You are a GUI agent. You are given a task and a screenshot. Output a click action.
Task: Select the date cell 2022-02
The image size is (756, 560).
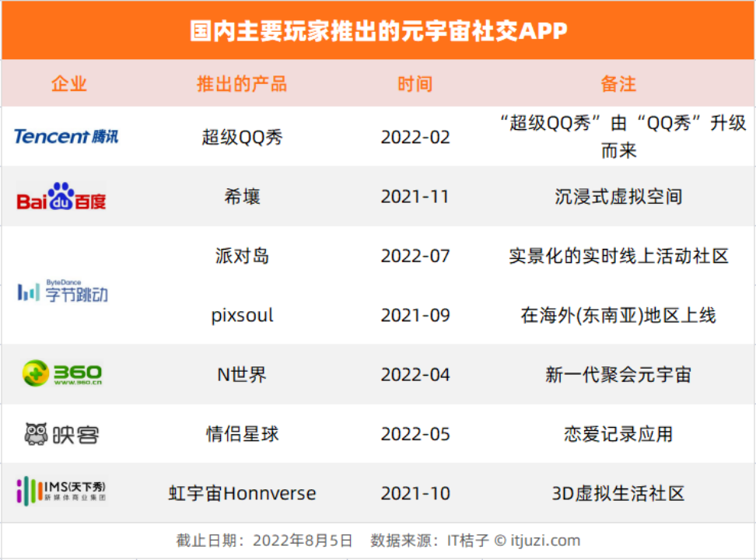coord(415,137)
